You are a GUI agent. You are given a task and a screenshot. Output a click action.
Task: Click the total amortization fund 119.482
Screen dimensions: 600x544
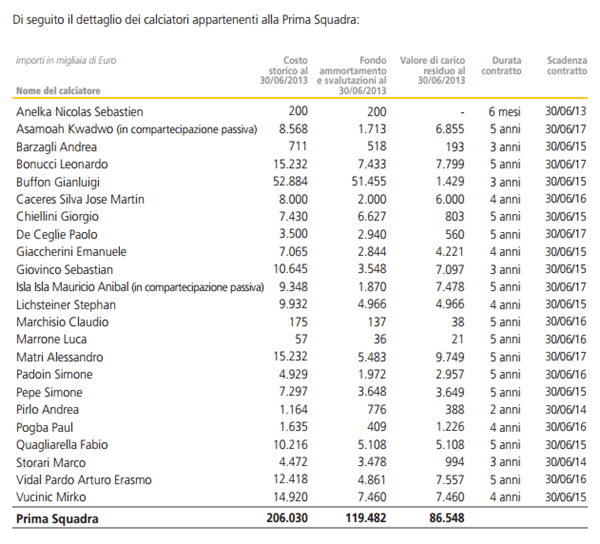(x=362, y=520)
